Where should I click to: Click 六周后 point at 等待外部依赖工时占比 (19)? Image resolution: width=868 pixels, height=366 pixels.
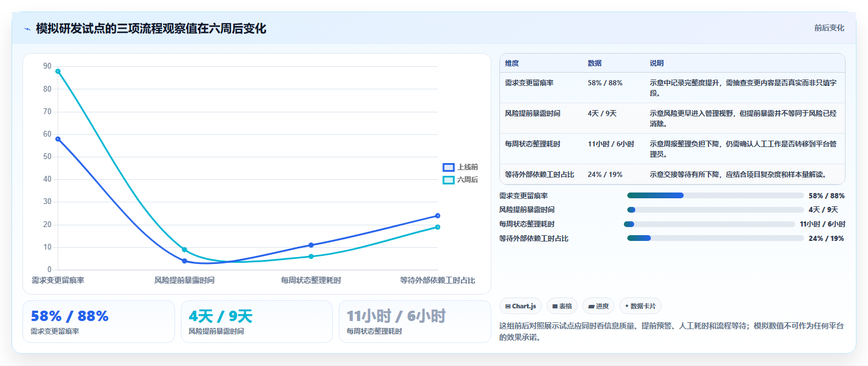coord(438,227)
